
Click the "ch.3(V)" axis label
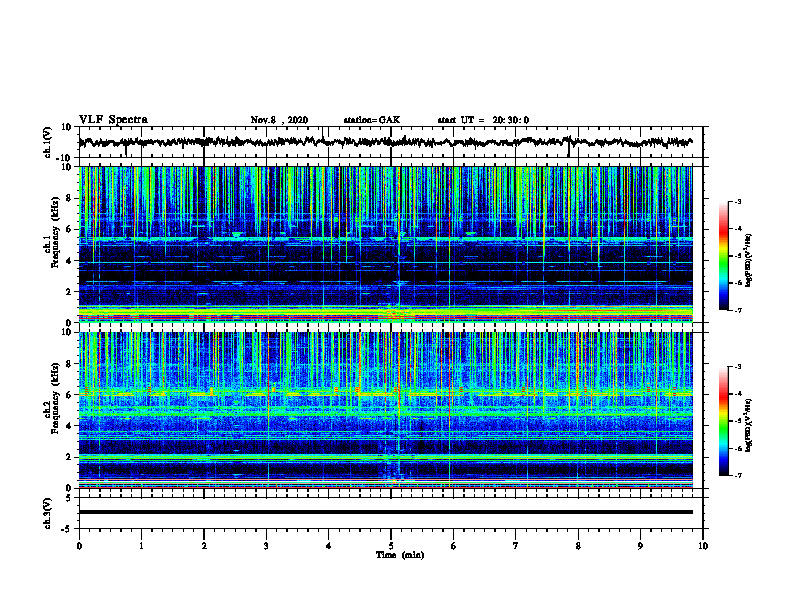(48, 513)
